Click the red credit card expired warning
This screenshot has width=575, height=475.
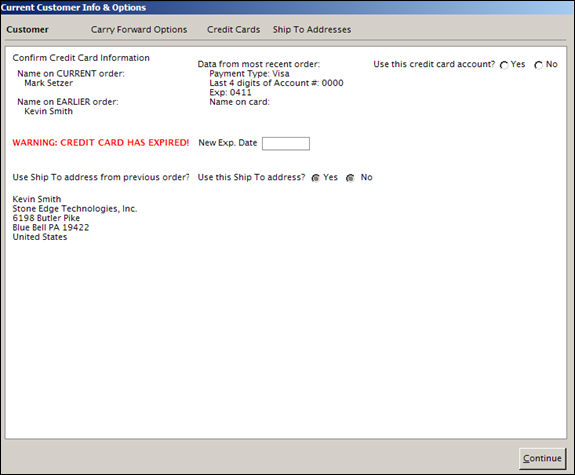pyautogui.click(x=101, y=142)
